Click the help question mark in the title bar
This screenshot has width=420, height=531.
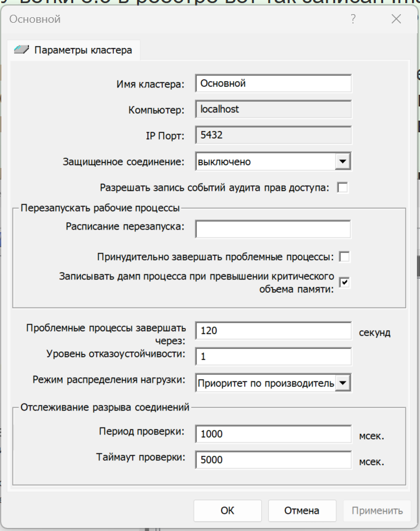353,19
